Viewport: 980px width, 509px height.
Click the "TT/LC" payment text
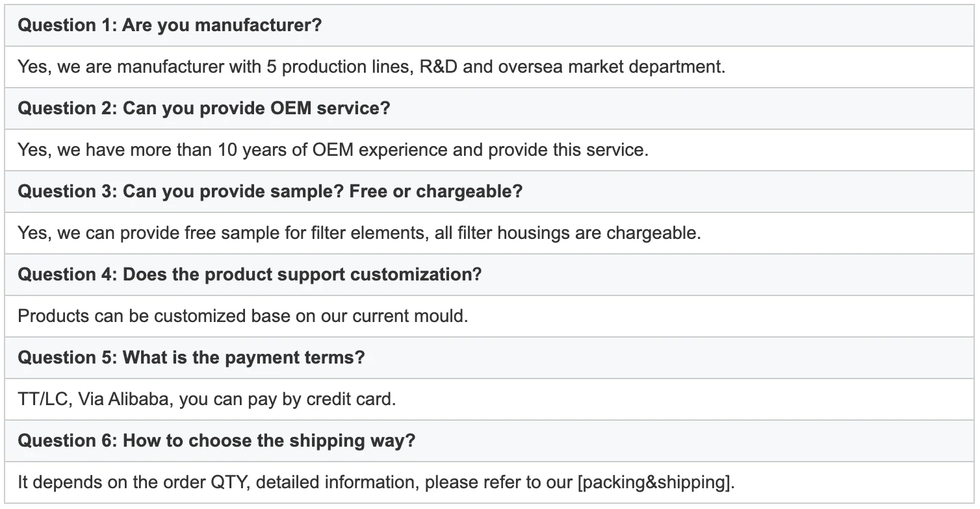[43, 399]
